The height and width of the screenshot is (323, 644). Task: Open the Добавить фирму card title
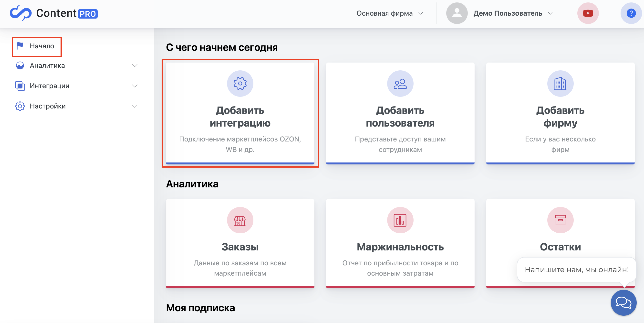[x=560, y=117]
